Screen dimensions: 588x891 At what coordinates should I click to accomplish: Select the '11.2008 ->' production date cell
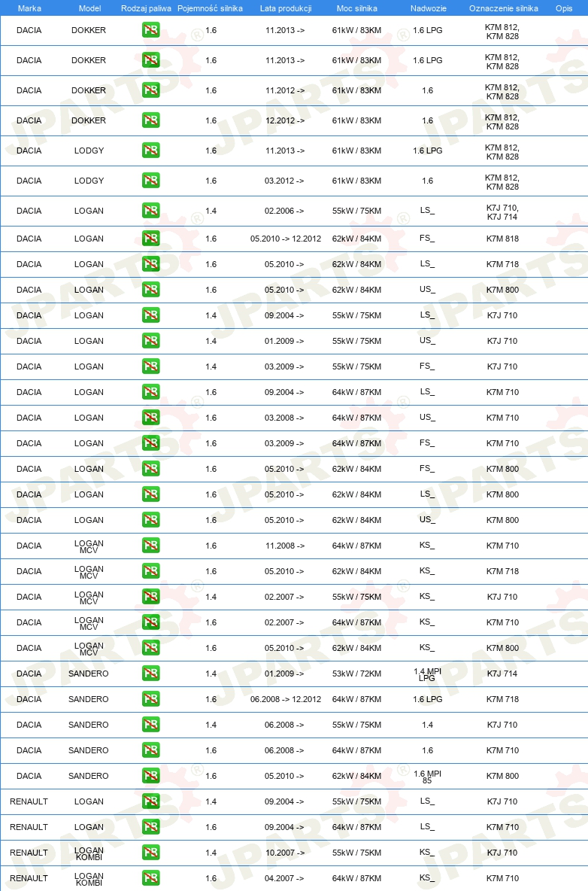point(285,546)
